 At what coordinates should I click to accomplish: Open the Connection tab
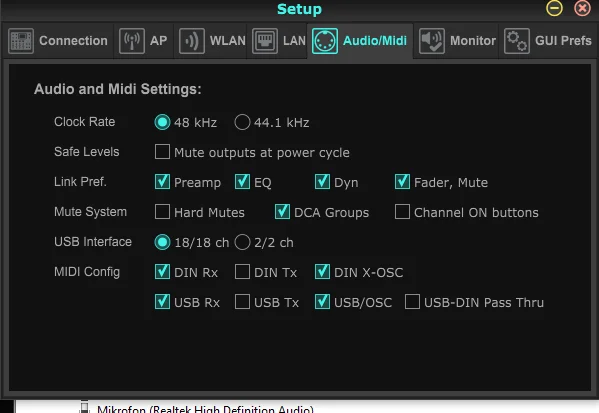[58, 41]
